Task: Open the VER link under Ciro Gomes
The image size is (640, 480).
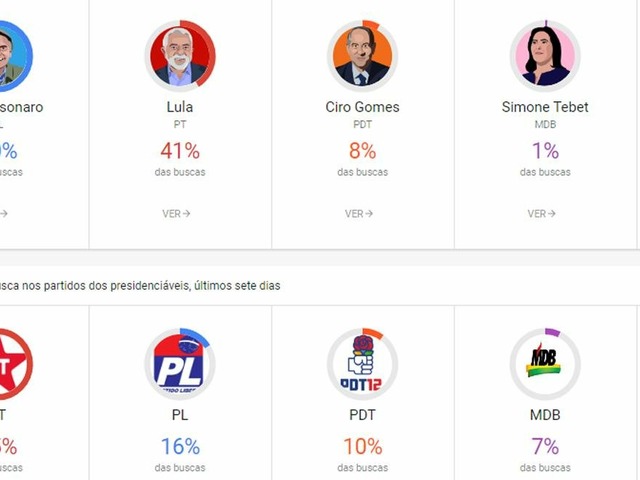Action: pyautogui.click(x=359, y=213)
